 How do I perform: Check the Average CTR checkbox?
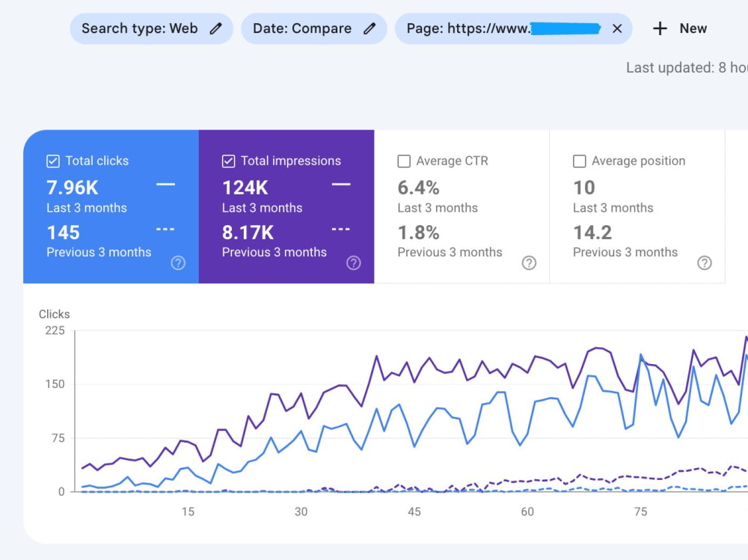tap(404, 161)
